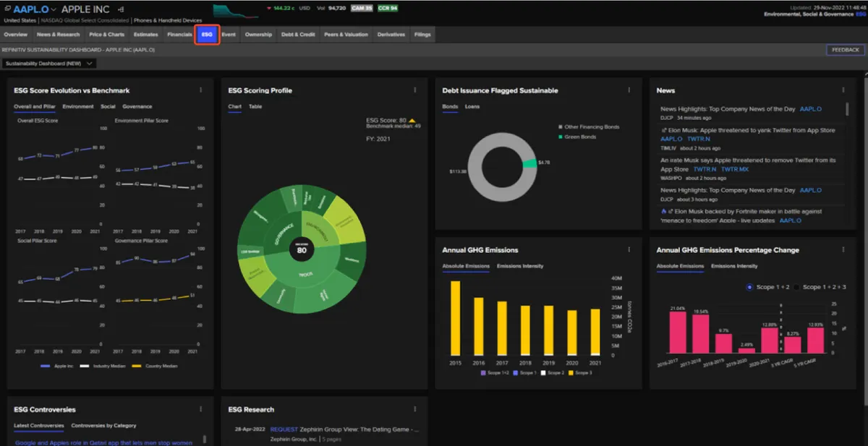Open ESG Research panel kebab menu

point(415,409)
